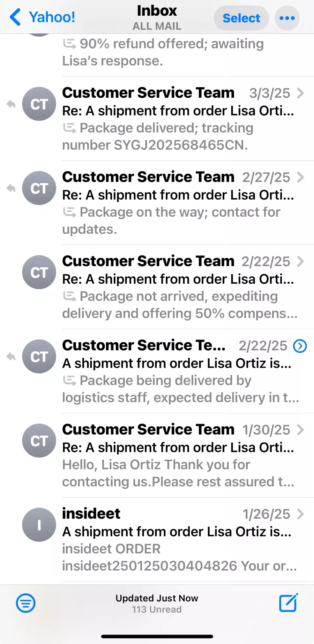314x644 pixels.
Task: Open the 1/30/25 'Hello, Lisa Ortiz' email
Action: [178, 456]
